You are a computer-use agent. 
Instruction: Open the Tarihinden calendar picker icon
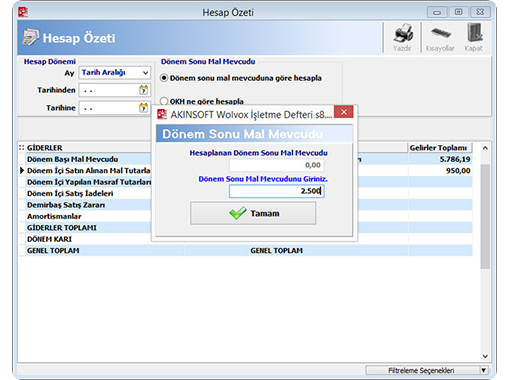click(x=143, y=90)
